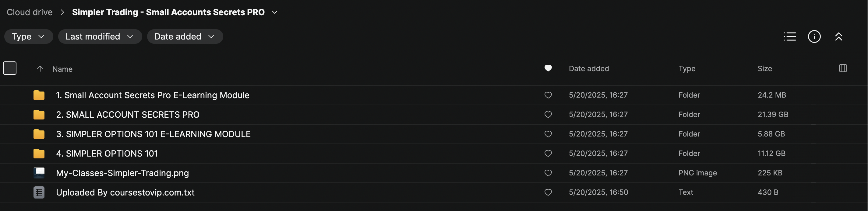Click the collapse double-chevron icon
Image resolution: width=868 pixels, height=211 pixels.
(838, 36)
